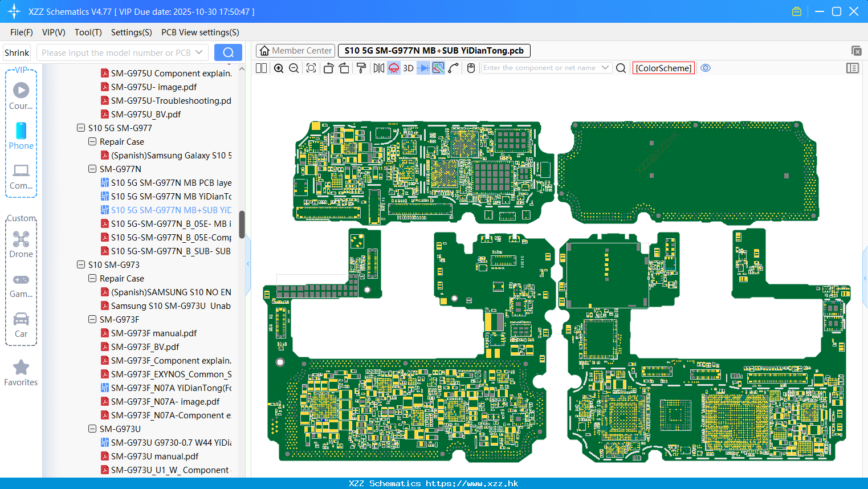Open the PCB View settings(S) menu

(x=200, y=32)
